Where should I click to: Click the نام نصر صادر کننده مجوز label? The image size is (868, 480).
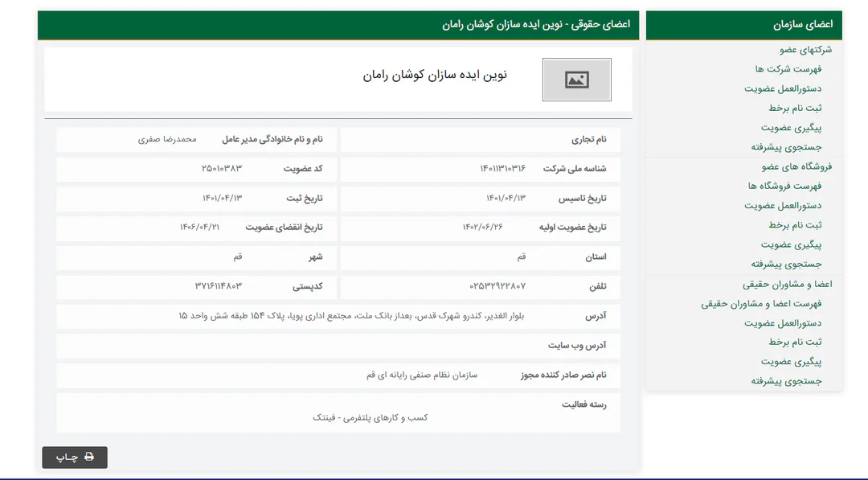(563, 375)
